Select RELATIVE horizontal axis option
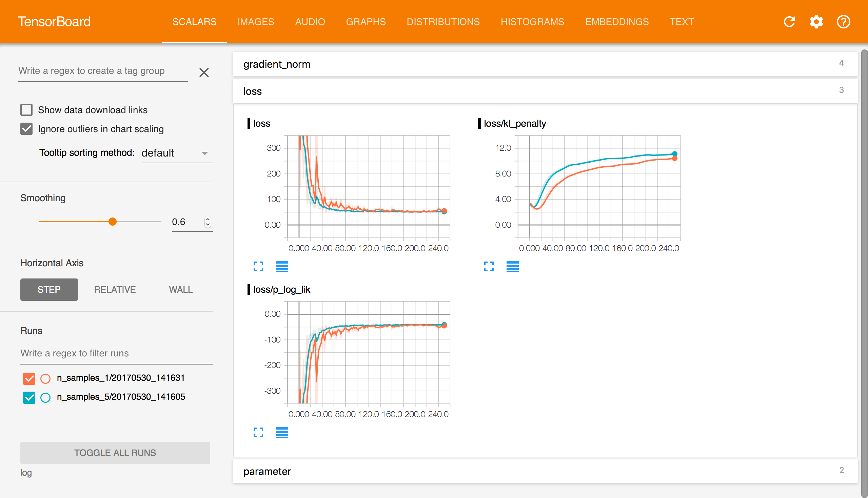868x498 pixels. pos(115,289)
